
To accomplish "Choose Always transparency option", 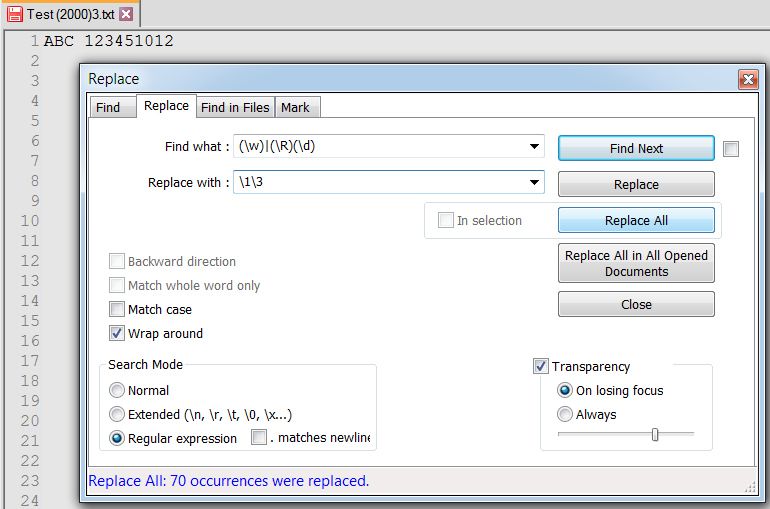I will [x=565, y=415].
